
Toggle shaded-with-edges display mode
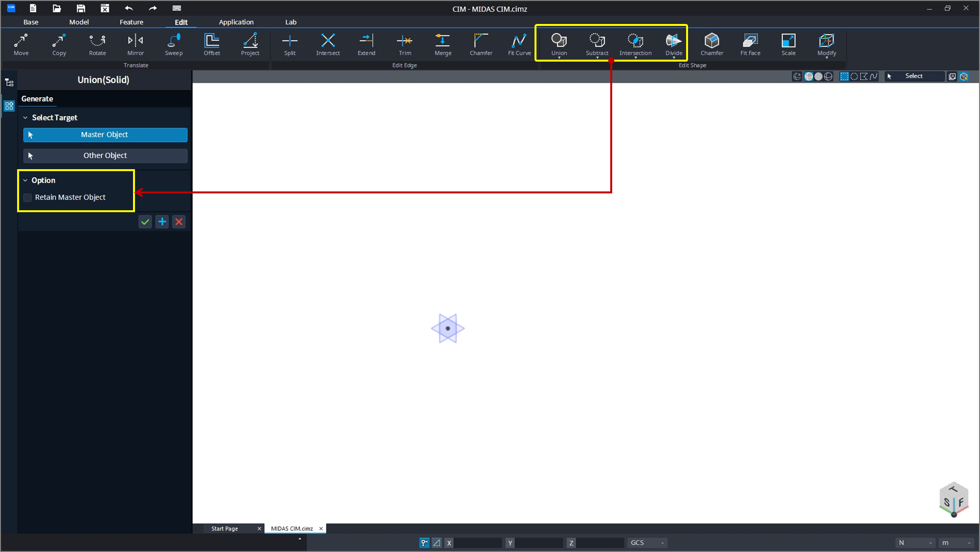coord(809,76)
